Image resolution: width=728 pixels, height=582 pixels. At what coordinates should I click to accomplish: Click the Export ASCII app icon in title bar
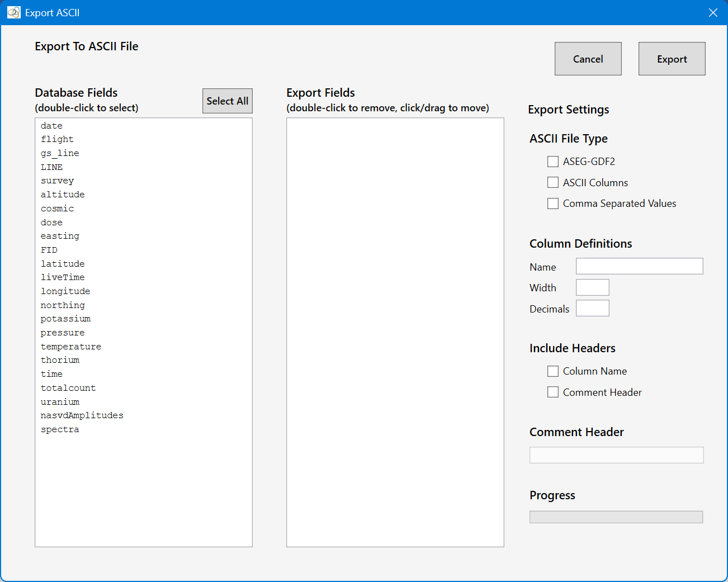pyautogui.click(x=13, y=12)
